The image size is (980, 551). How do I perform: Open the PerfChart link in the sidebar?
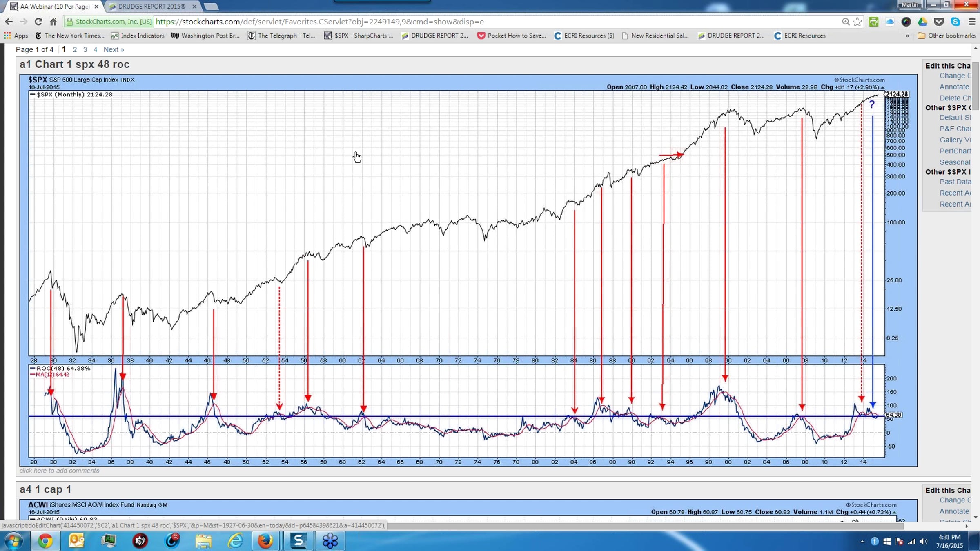[955, 151]
